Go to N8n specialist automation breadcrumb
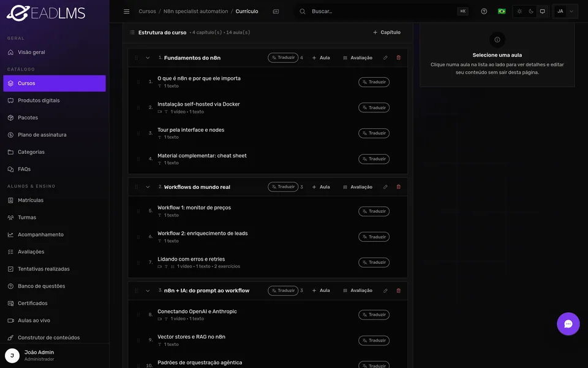588x368 pixels. [195, 11]
